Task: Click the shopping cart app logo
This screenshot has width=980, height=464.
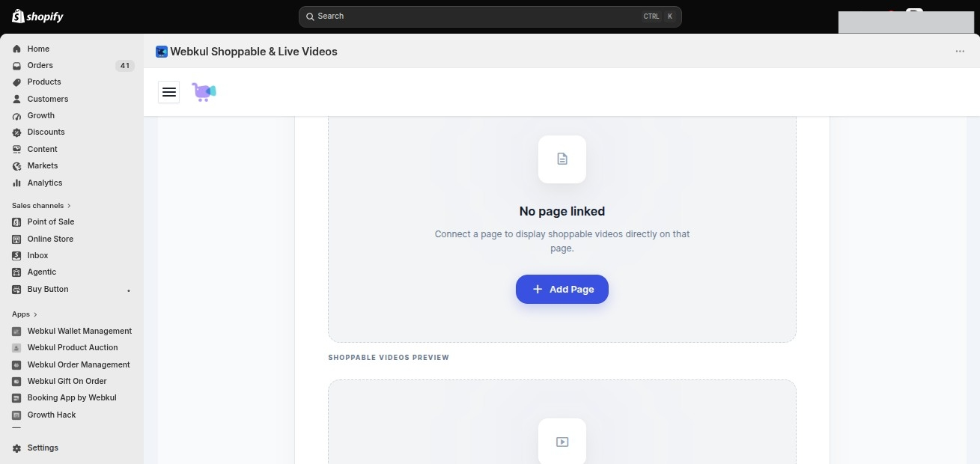Action: point(204,91)
